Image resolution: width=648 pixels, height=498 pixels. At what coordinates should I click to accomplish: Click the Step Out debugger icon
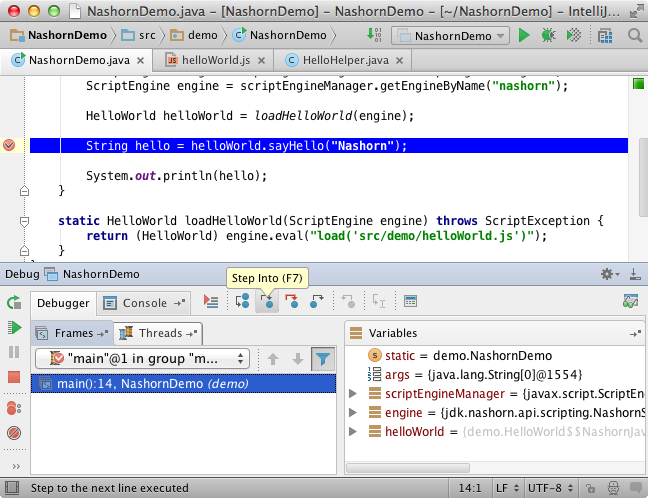pos(317,301)
